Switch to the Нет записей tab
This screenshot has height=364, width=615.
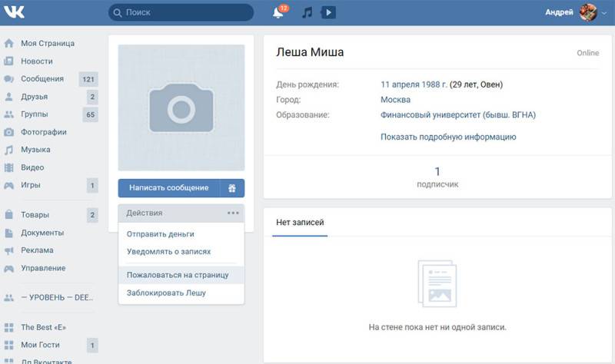[300, 223]
